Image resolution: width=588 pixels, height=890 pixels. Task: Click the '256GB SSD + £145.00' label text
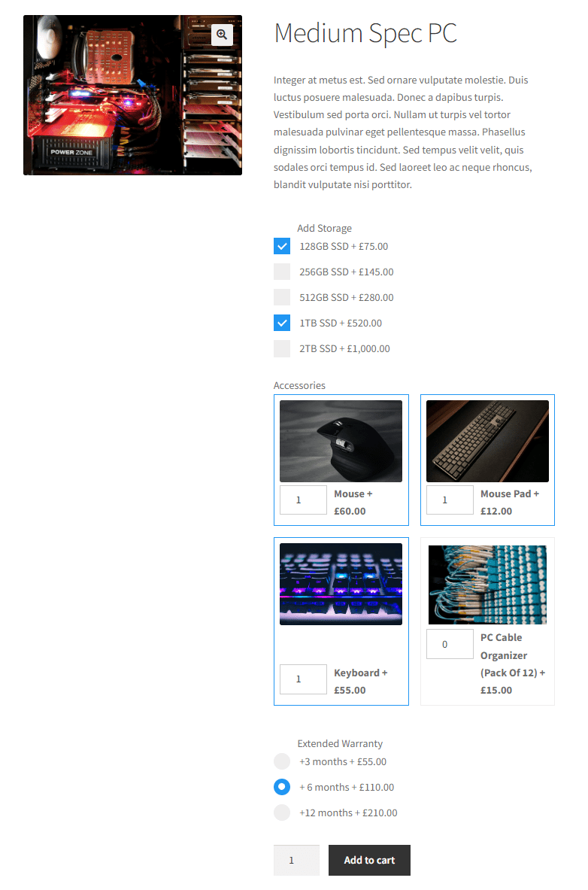pyautogui.click(x=346, y=272)
